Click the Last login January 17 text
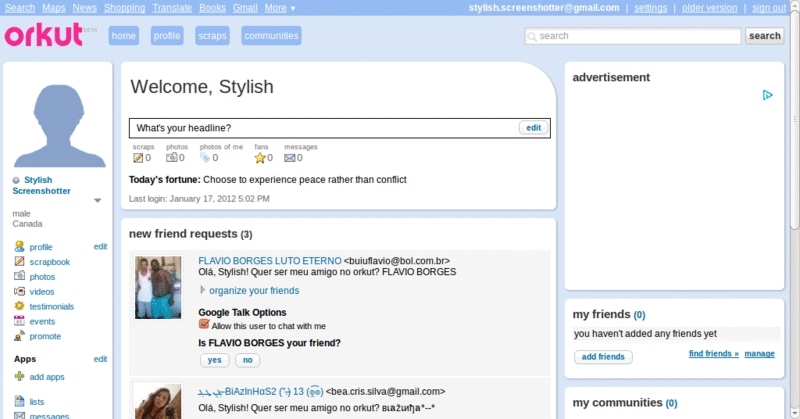 (x=199, y=199)
